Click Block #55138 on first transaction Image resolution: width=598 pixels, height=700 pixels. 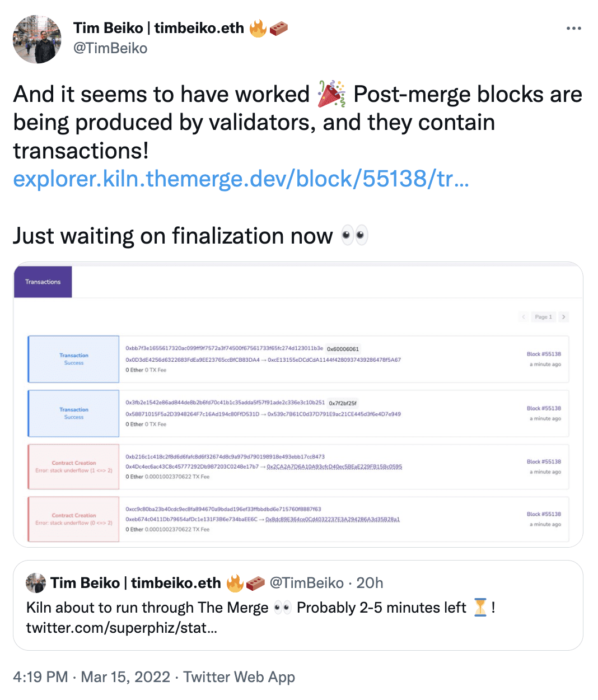(544, 354)
